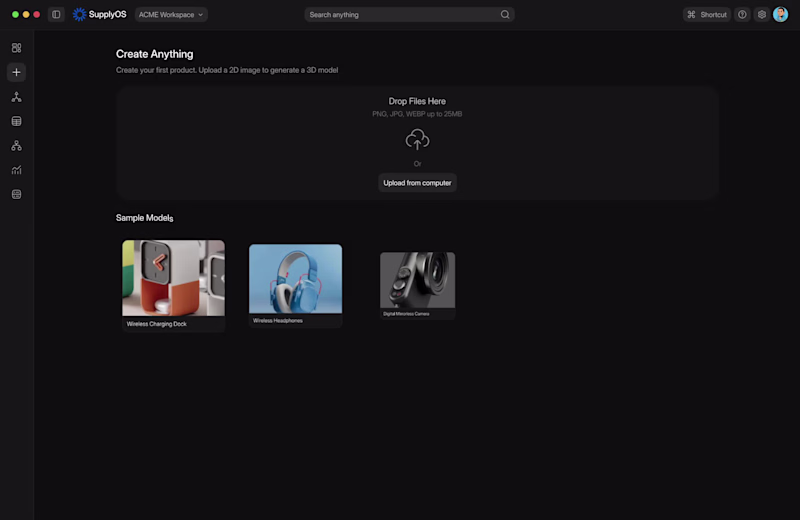The width and height of the screenshot is (800, 520).
Task: Open the user profile avatar
Action: (781, 14)
